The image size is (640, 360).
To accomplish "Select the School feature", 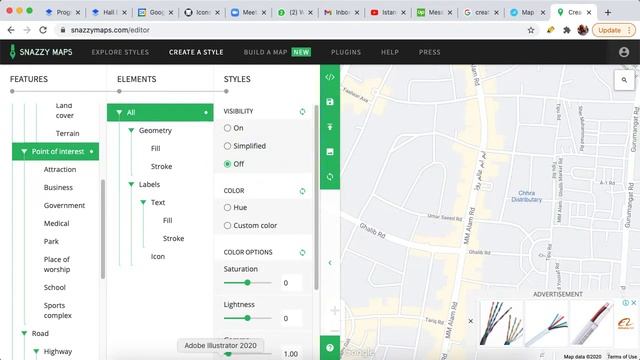I will point(55,287).
